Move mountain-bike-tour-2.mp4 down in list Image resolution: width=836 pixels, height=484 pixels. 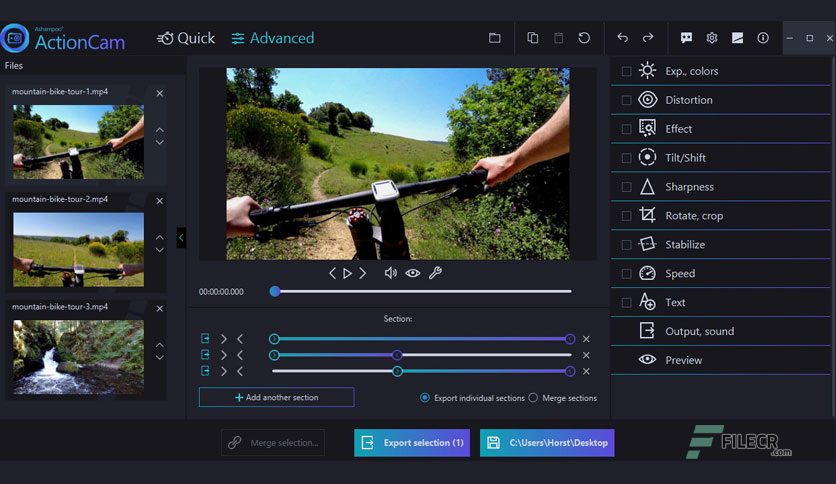[159, 250]
